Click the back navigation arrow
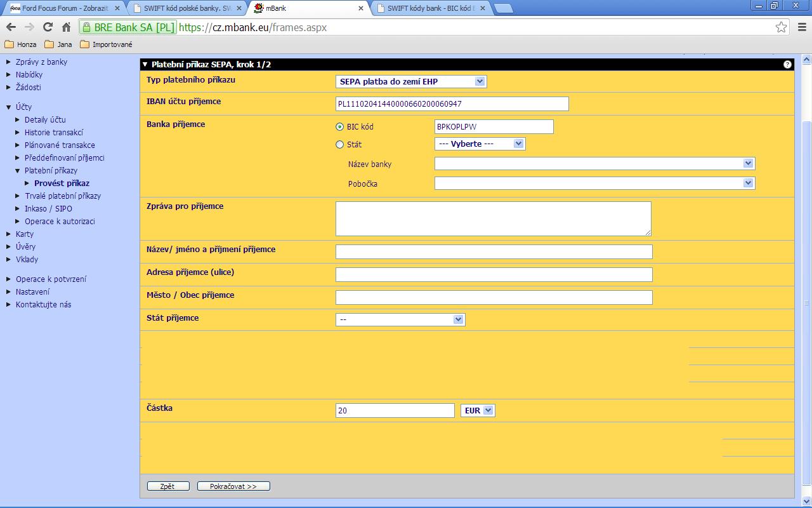The width and height of the screenshot is (812, 508). tap(11, 27)
